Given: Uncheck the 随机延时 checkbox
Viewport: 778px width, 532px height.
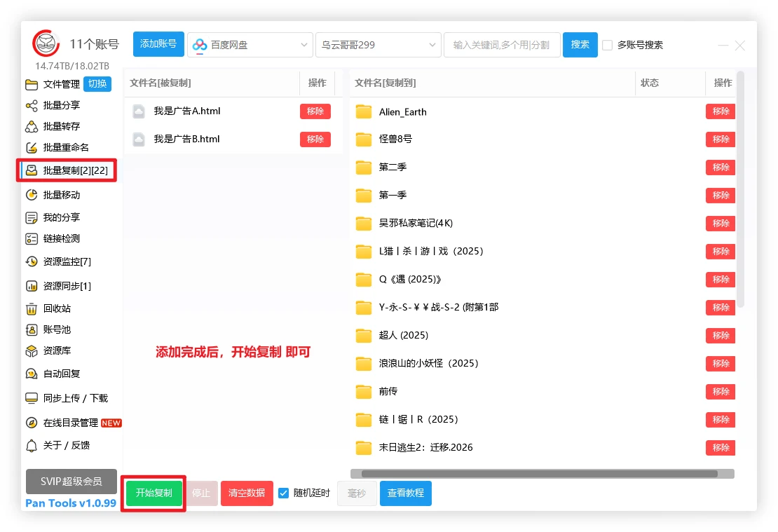Looking at the screenshot, I should pos(284,493).
